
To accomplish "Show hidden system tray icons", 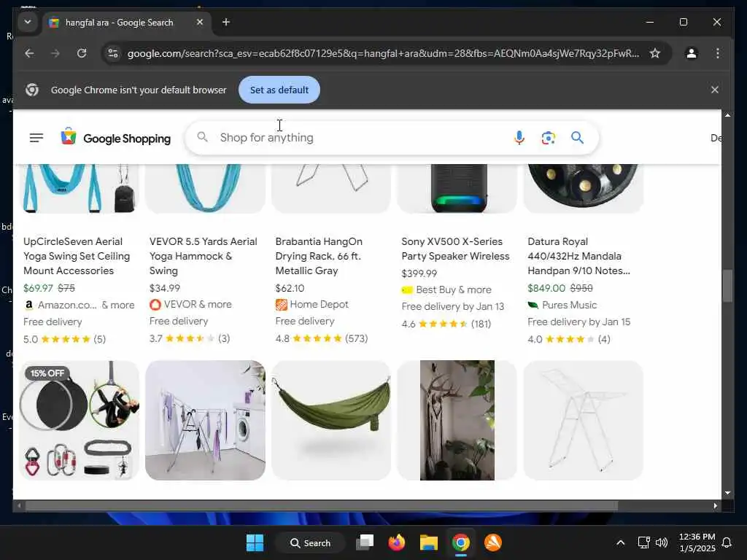I will coord(620,542).
